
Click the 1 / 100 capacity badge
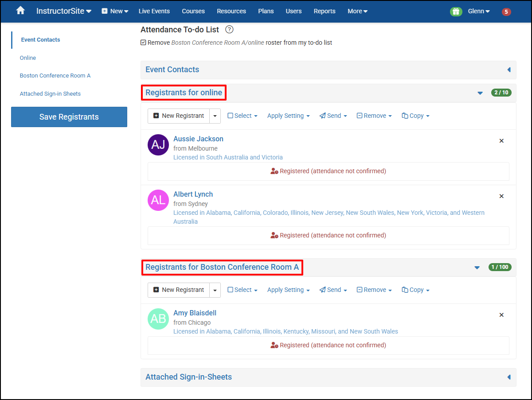500,267
